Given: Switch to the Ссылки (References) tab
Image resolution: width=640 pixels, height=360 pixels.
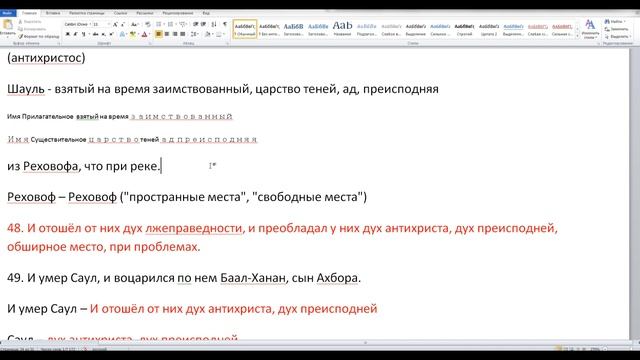Looking at the screenshot, I should (120, 13).
